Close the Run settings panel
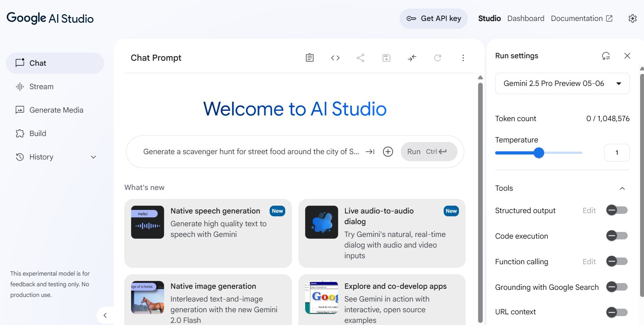This screenshot has height=325, width=644. tap(627, 56)
